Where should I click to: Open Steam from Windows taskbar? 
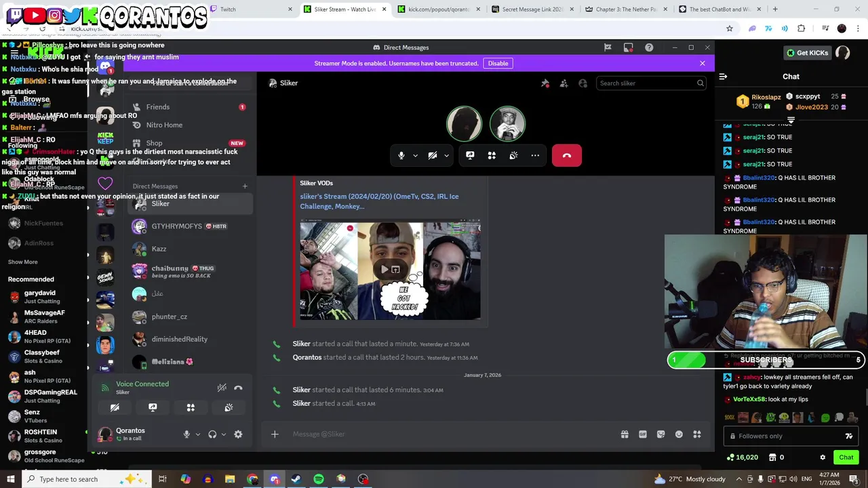[296, 479]
